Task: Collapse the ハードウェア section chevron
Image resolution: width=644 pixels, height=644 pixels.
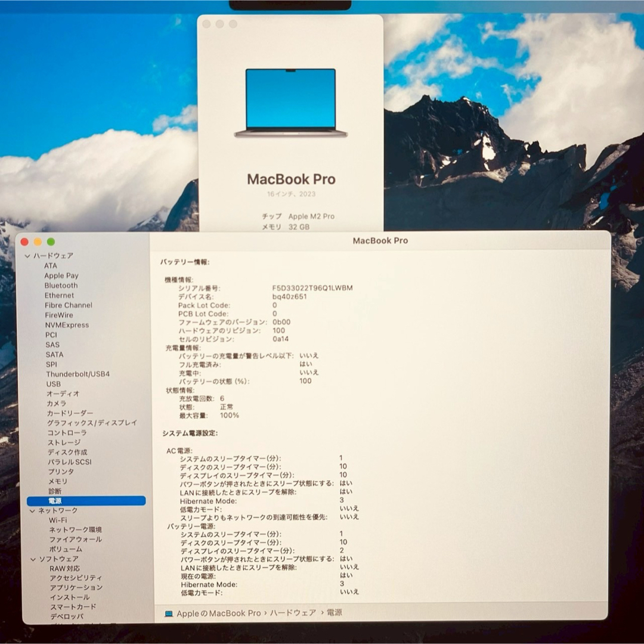Action: [27, 256]
